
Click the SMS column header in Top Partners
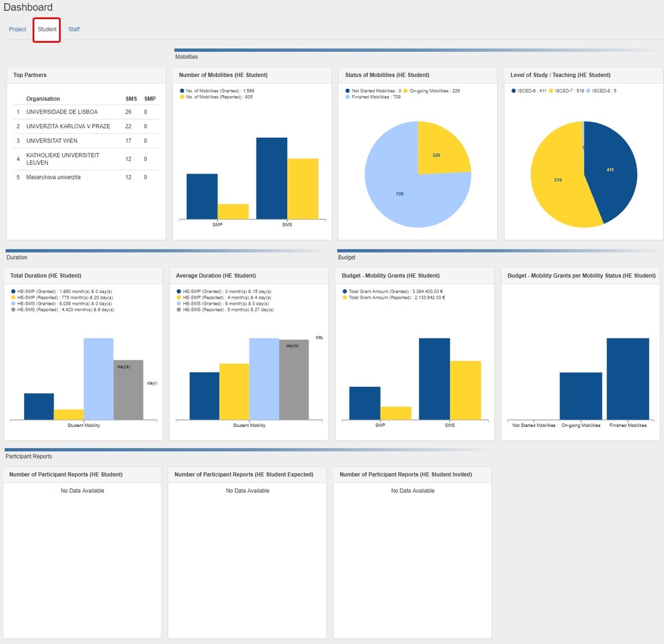click(x=131, y=99)
